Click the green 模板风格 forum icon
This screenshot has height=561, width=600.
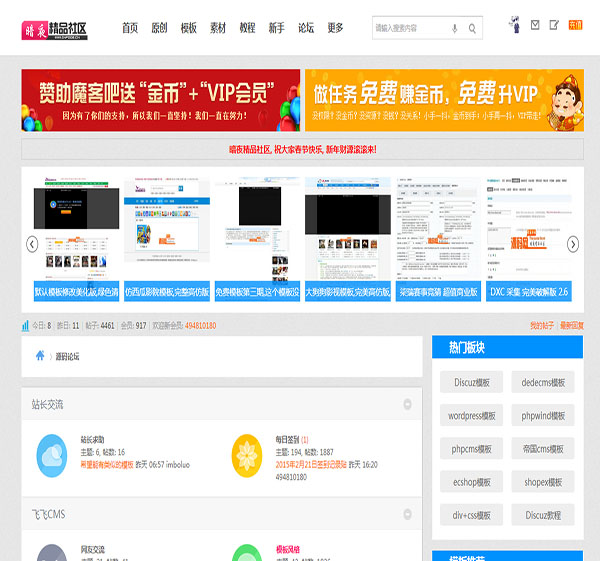[x=247, y=553]
